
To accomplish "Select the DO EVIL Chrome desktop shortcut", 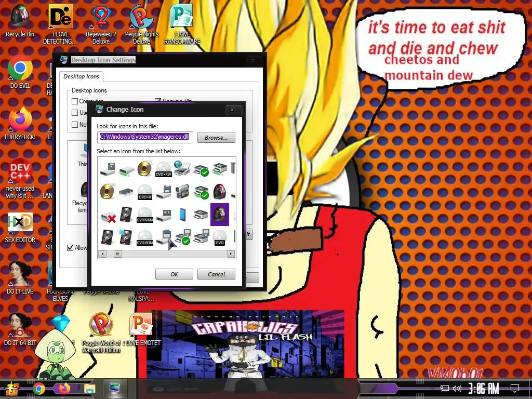I will click(x=20, y=73).
